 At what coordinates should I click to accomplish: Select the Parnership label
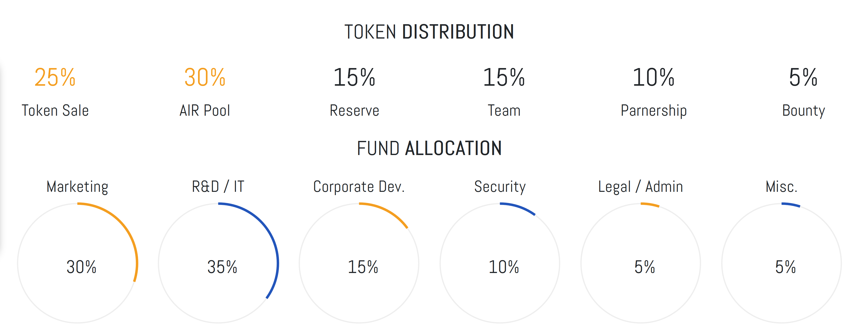(653, 111)
